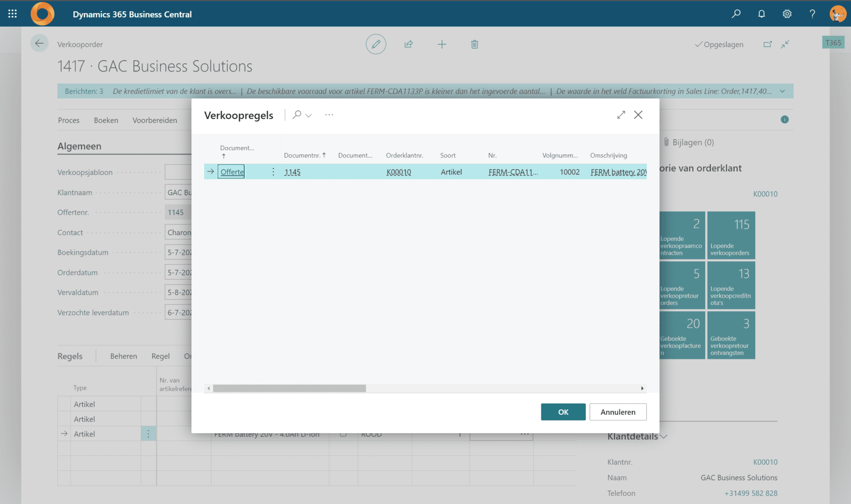
Task: Click the Annuleren button
Action: click(618, 412)
